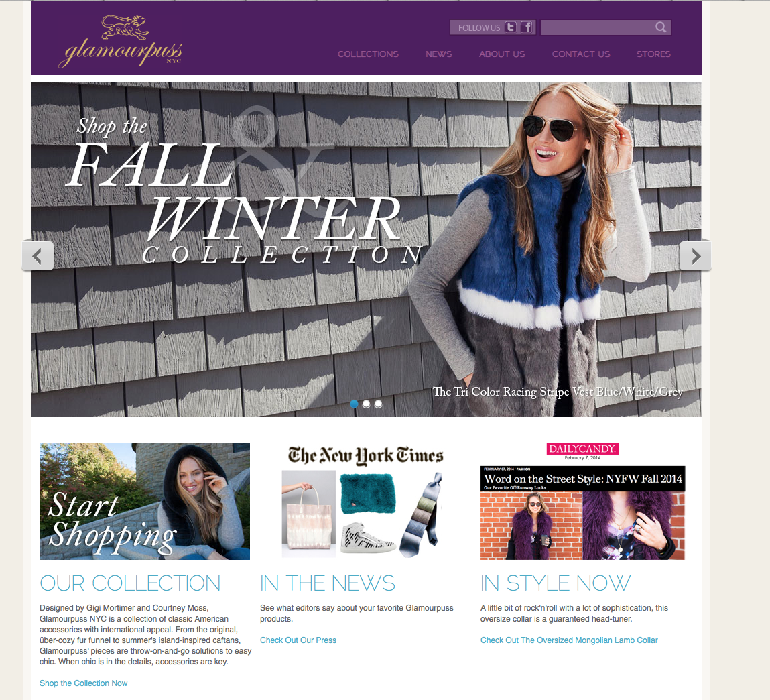The width and height of the screenshot is (770, 700).
Task: Open the Twitter follow icon
Action: (511, 27)
